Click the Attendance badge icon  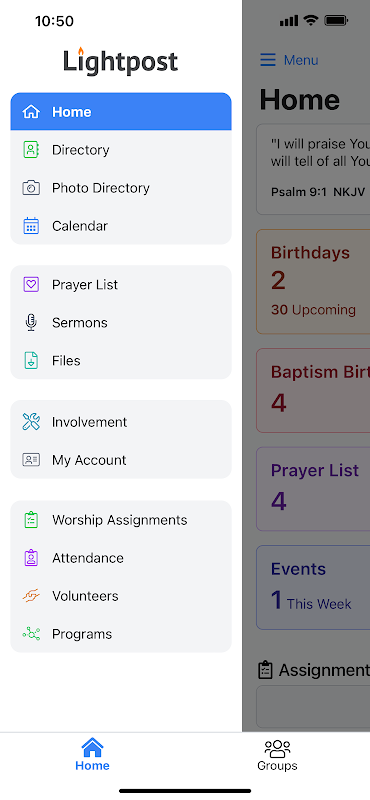pos(31,558)
